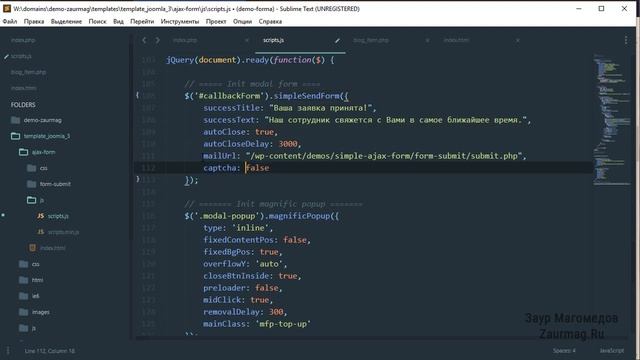This screenshot has height=360, width=640.
Task: Expand the form-submit folder
Action: click(55, 184)
